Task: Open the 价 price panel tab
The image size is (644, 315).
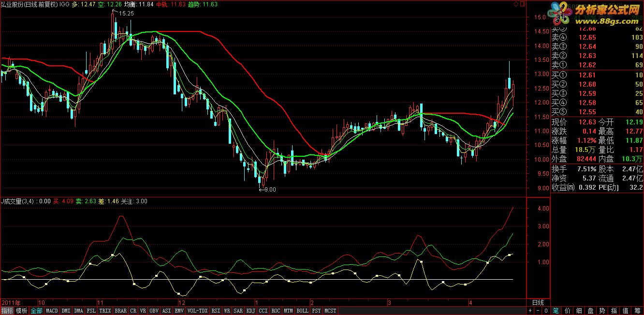Action: point(568,311)
